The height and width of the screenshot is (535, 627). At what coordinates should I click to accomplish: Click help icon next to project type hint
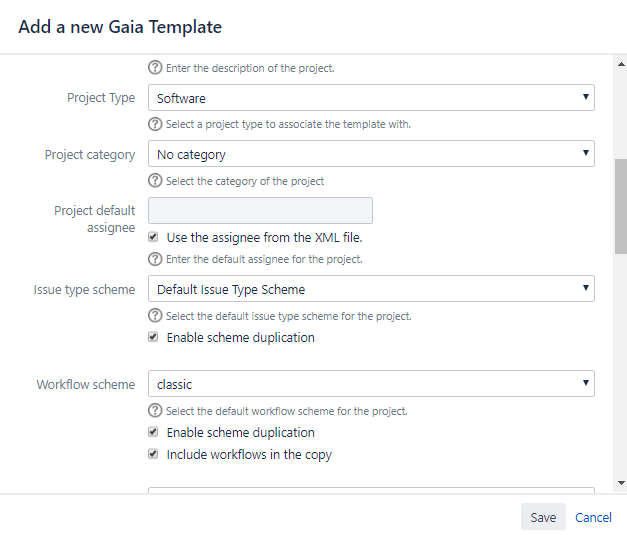pos(155,124)
